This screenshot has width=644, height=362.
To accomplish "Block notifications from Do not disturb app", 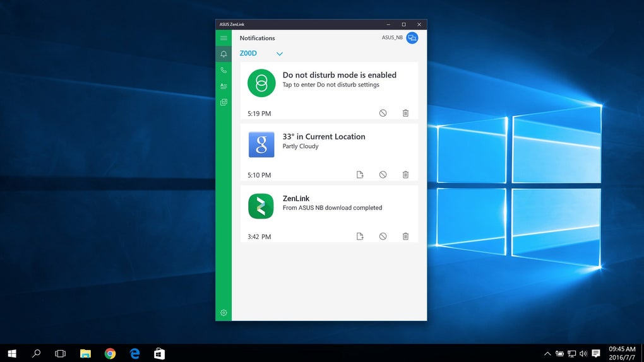I will click(x=383, y=114).
